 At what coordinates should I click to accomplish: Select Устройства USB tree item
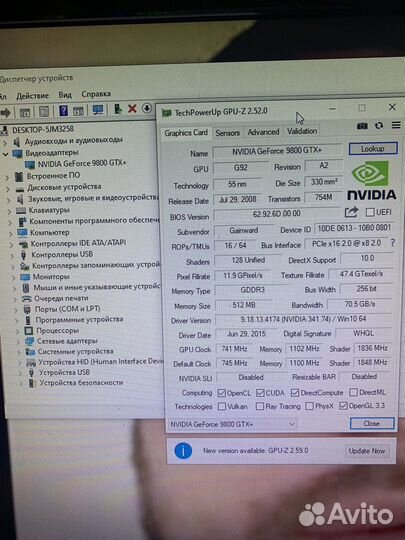tap(64, 372)
